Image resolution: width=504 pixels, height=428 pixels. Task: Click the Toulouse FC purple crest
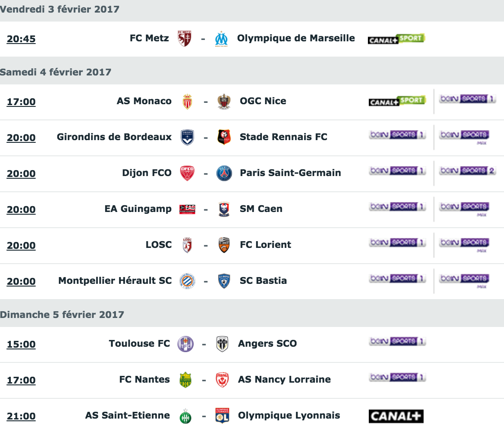186,344
